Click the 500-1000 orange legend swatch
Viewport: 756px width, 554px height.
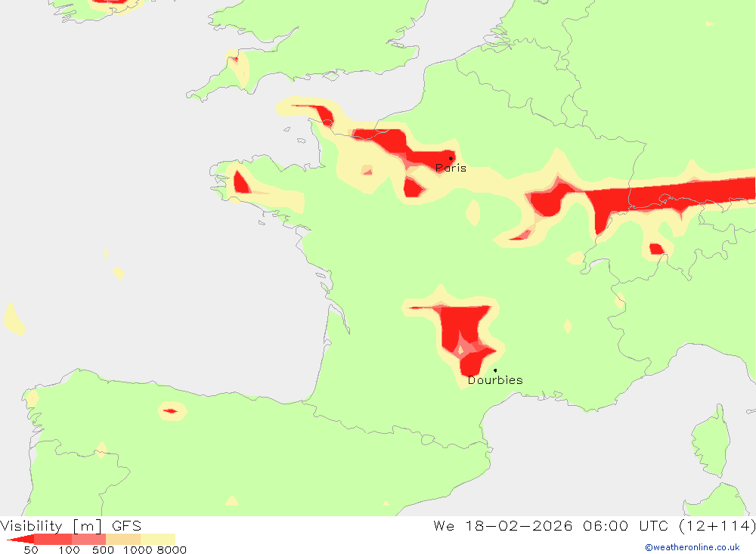pyautogui.click(x=123, y=539)
